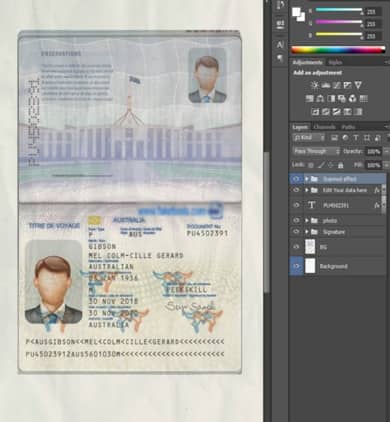This screenshot has width=390, height=422.
Task: Switch to the Channels tab
Action: 325,127
